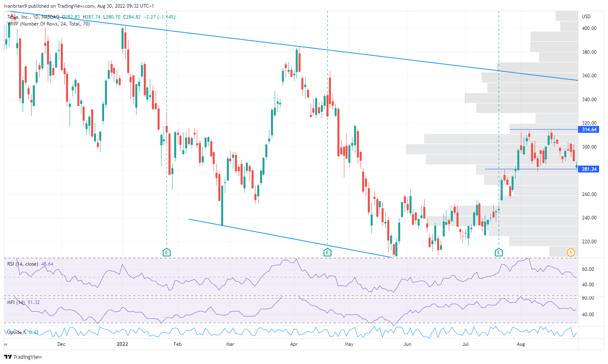608x364 pixels.
Task: Click the TradingView logo at bottom left
Action: (x=23, y=357)
